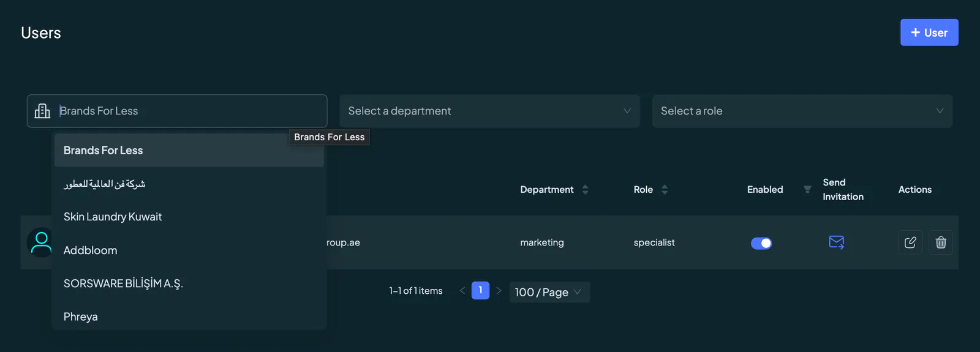Select Skin Laundry Kuwait option
980x352 pixels.
[x=189, y=217]
